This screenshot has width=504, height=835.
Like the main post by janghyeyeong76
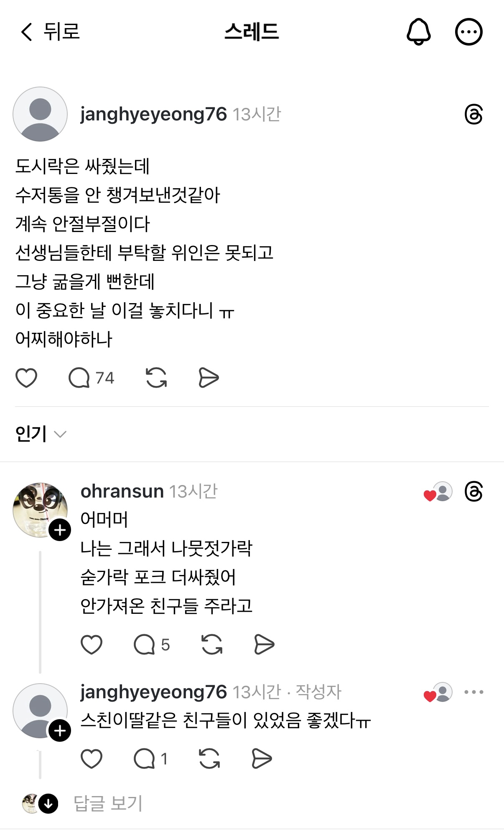[26, 378]
